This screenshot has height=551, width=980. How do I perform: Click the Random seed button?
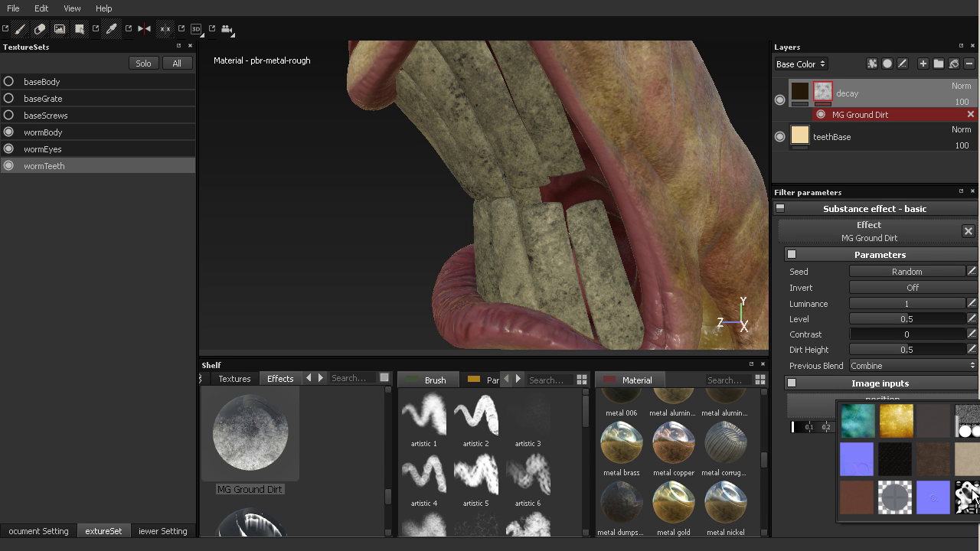(906, 272)
